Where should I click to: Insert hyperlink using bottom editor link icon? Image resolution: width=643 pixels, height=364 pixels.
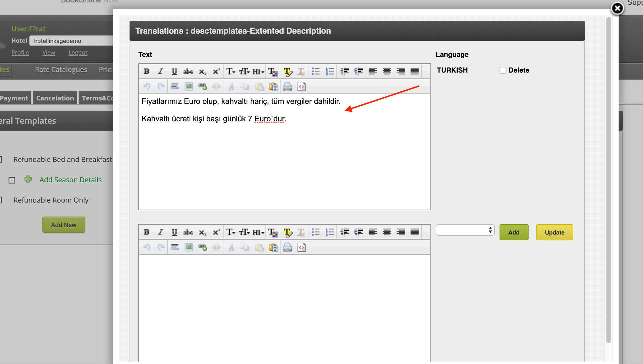[x=202, y=247]
